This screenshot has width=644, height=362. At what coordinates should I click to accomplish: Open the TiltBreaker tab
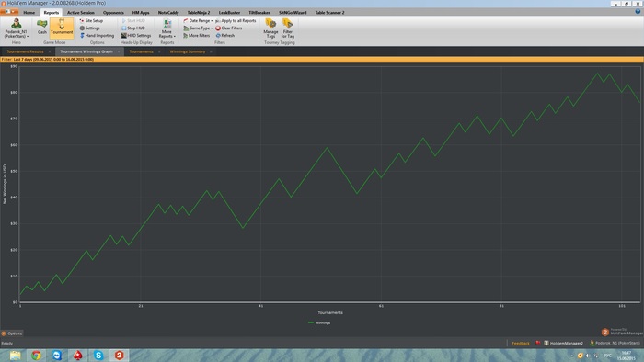click(x=259, y=12)
